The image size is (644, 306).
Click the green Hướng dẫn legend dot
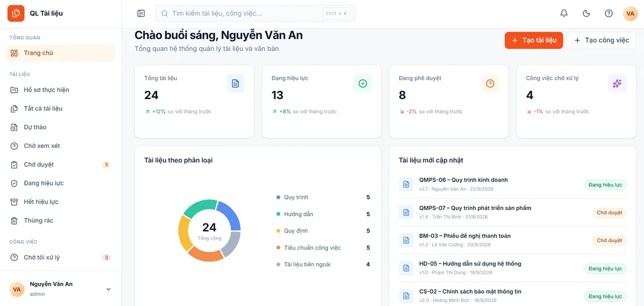[278, 214]
